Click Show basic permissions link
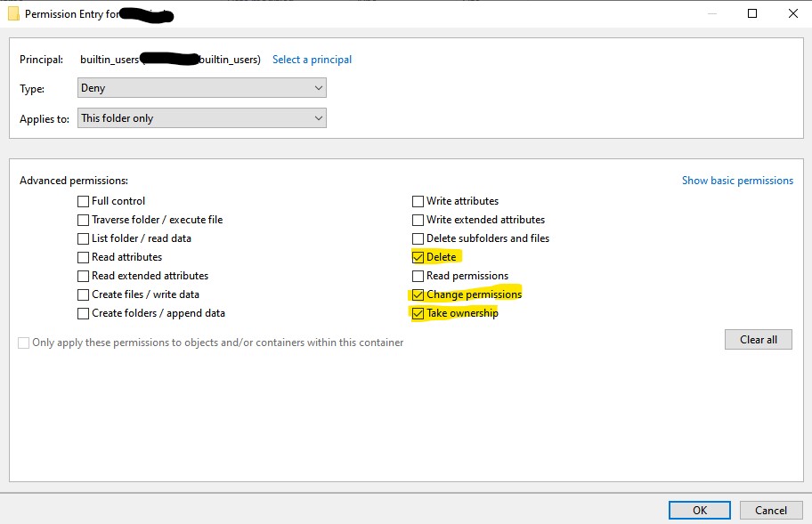The width and height of the screenshot is (812, 524). [x=737, y=181]
